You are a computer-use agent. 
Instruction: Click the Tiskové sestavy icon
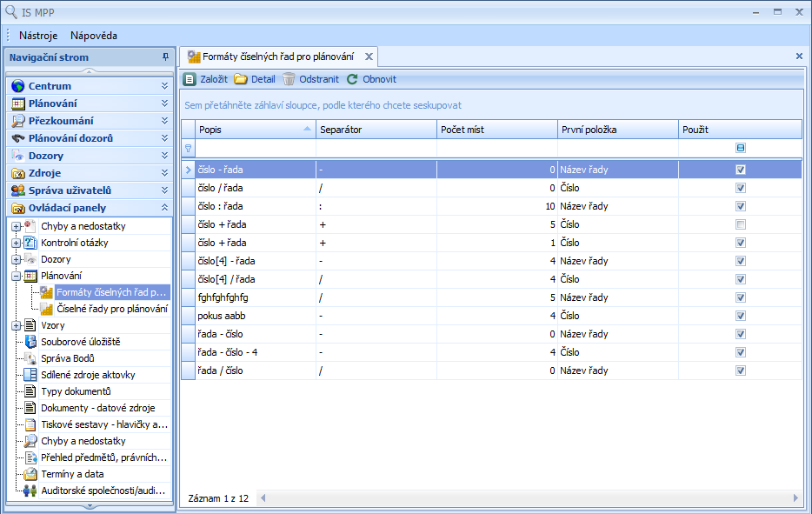(31, 424)
